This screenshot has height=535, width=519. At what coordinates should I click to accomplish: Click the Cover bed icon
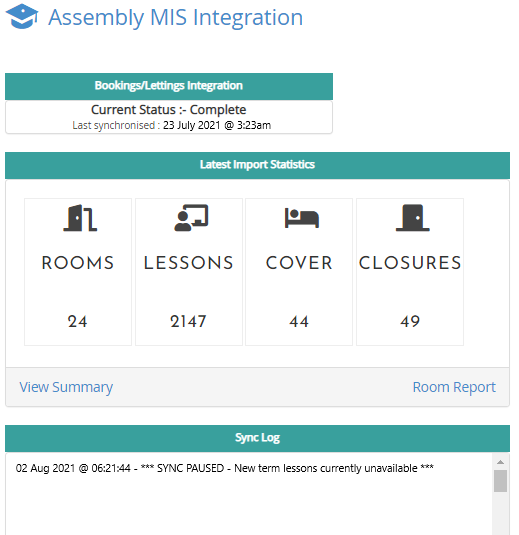point(302,218)
